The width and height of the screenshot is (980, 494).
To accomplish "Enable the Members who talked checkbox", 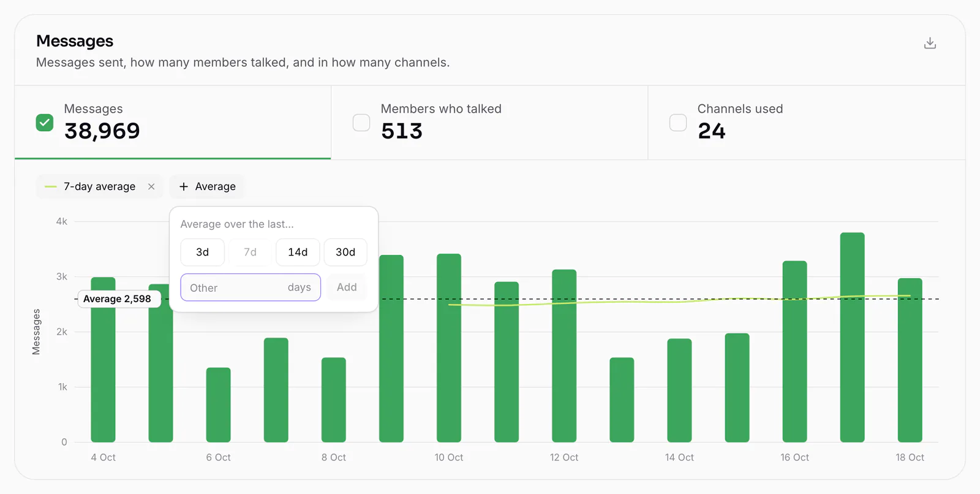I will click(361, 123).
